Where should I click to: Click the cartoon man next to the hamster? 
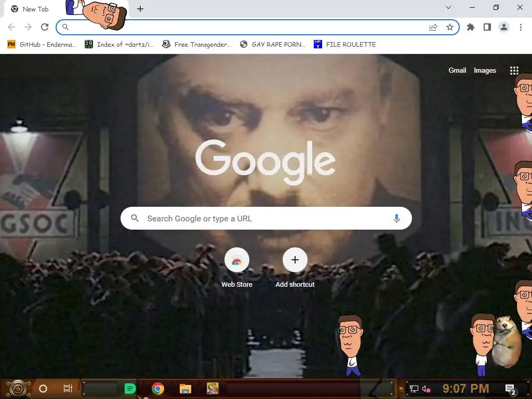[x=483, y=344]
